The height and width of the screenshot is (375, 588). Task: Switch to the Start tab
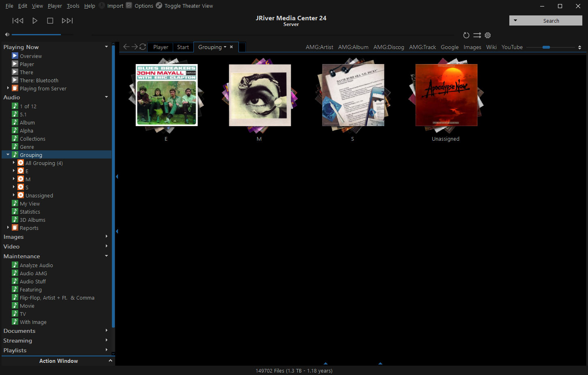[183, 47]
